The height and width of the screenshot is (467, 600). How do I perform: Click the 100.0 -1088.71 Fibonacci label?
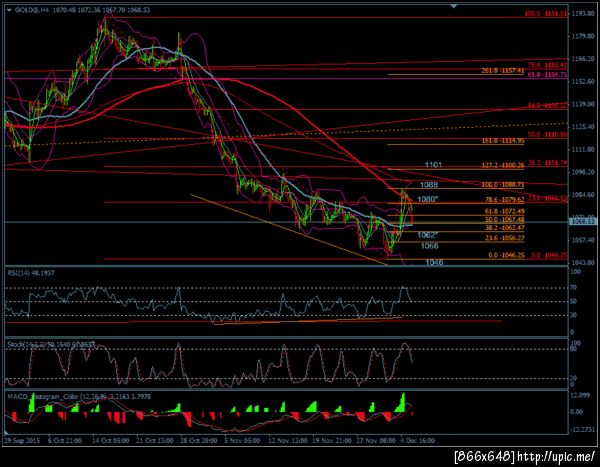click(503, 185)
